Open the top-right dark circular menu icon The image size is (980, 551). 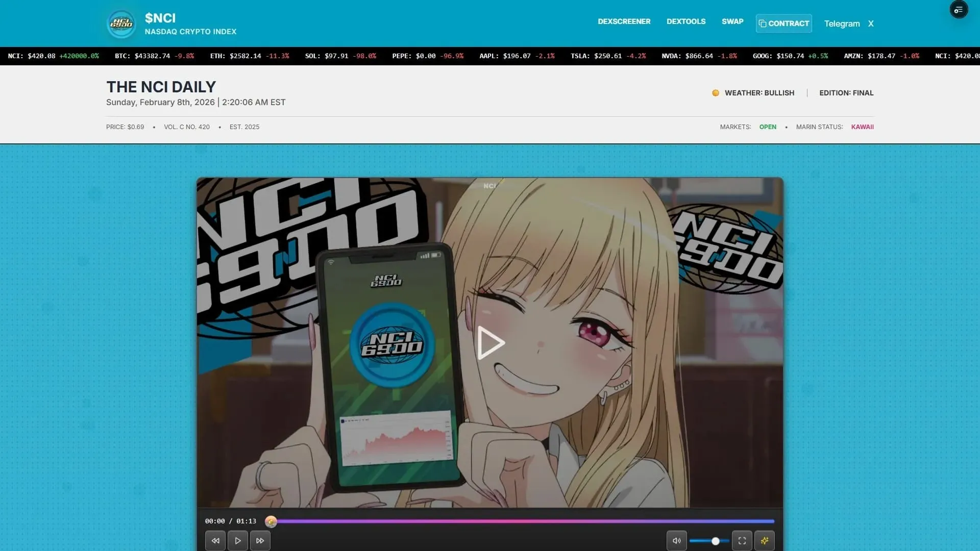click(958, 10)
